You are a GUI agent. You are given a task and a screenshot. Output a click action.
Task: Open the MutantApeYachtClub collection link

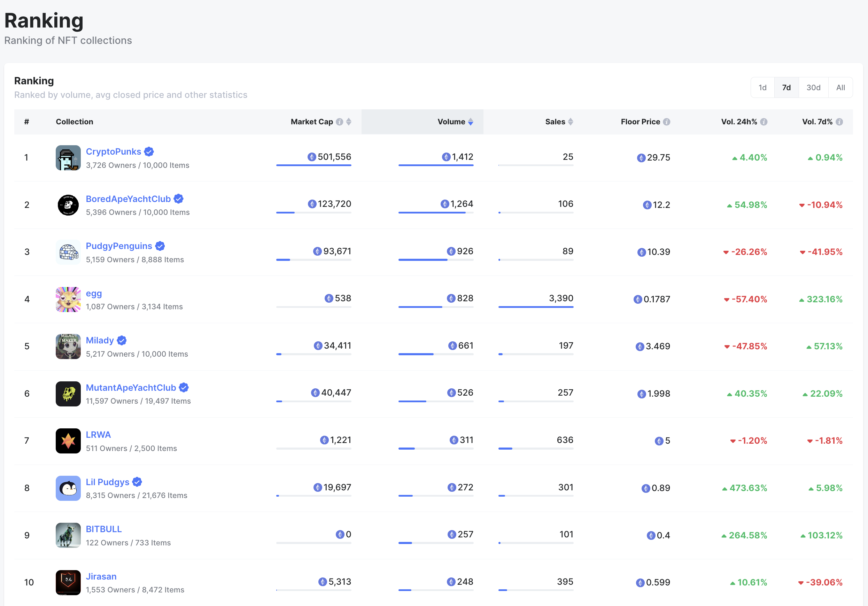(131, 388)
